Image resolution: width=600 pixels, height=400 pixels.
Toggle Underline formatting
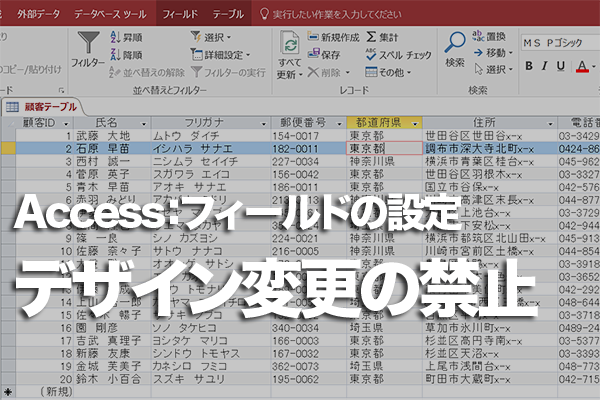click(x=561, y=66)
